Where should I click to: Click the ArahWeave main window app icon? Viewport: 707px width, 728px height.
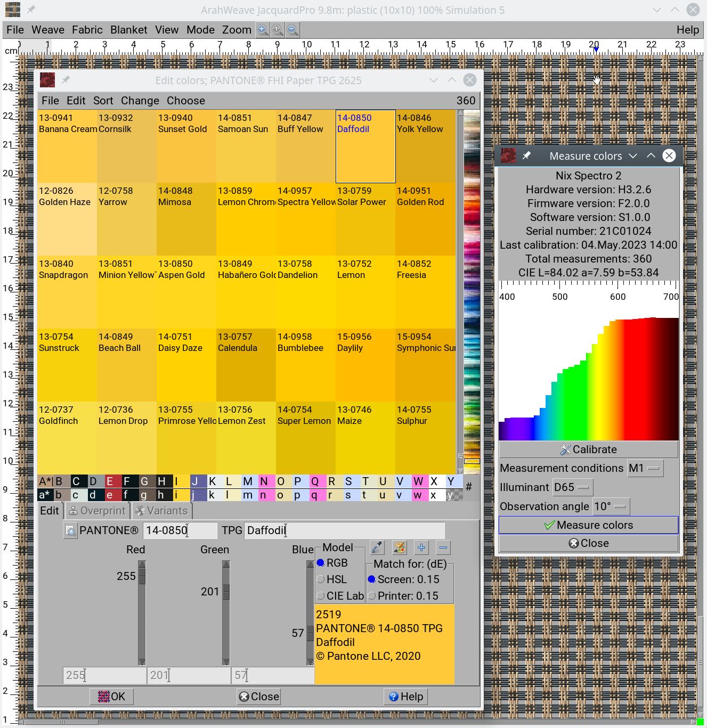pyautogui.click(x=12, y=10)
